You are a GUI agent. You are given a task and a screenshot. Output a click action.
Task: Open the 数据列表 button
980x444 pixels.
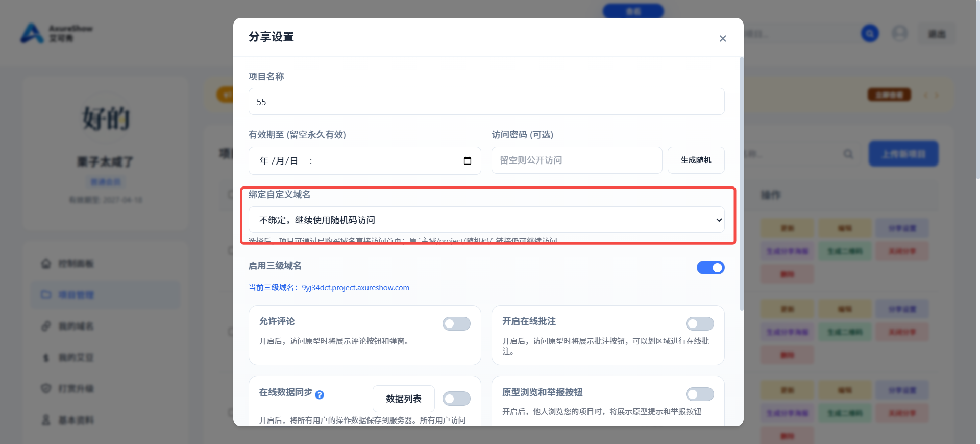click(404, 399)
